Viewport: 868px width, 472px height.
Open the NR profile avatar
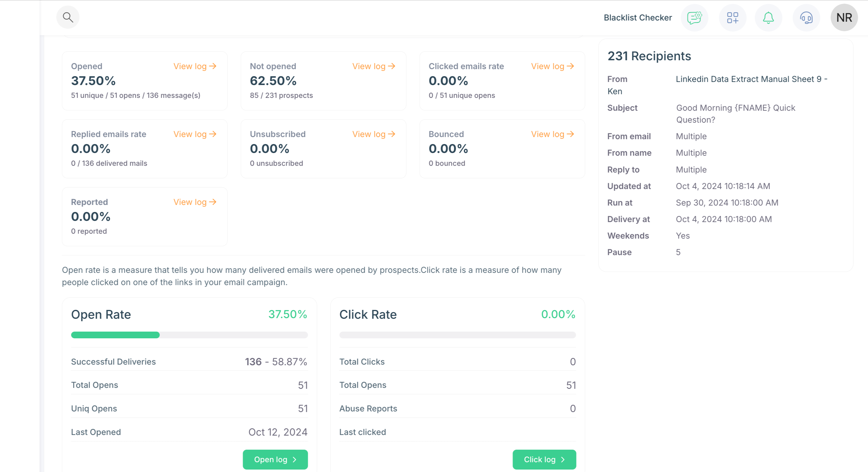pos(844,17)
